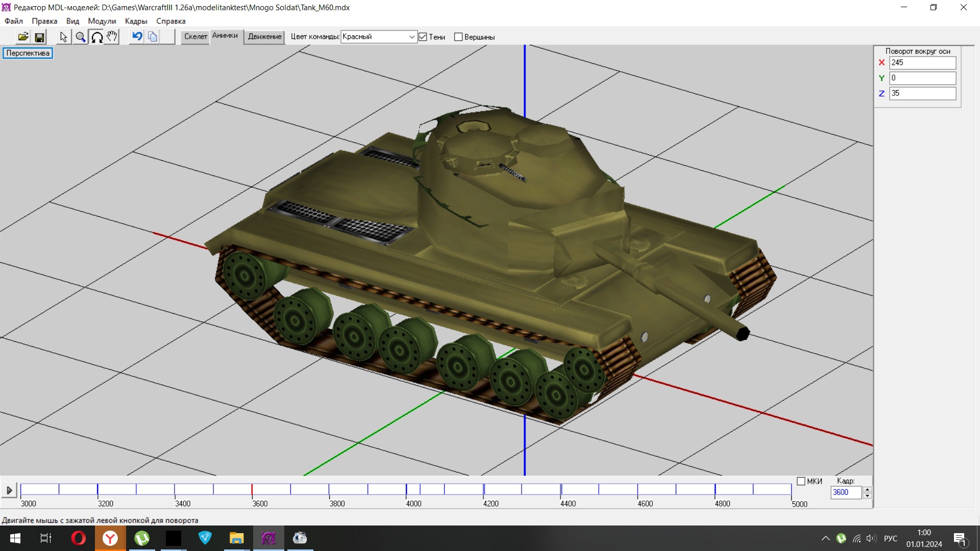The width and height of the screenshot is (980, 551).
Task: Click the copy pages icon
Action: click(x=153, y=37)
